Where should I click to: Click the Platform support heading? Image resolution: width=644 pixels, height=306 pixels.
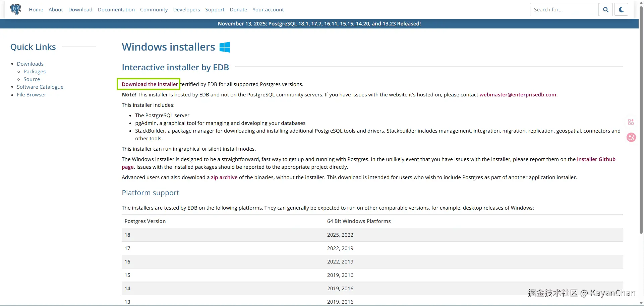[x=151, y=193]
